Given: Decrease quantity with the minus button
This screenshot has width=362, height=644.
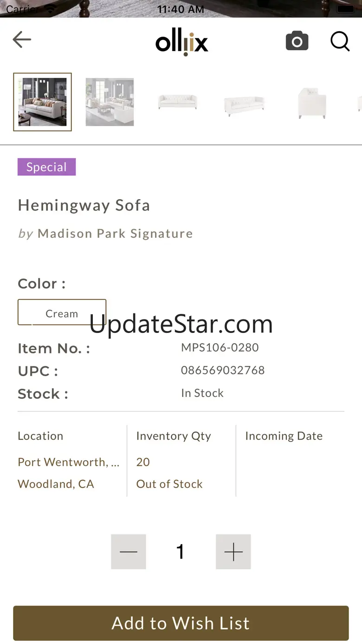Looking at the screenshot, I should coord(129,552).
